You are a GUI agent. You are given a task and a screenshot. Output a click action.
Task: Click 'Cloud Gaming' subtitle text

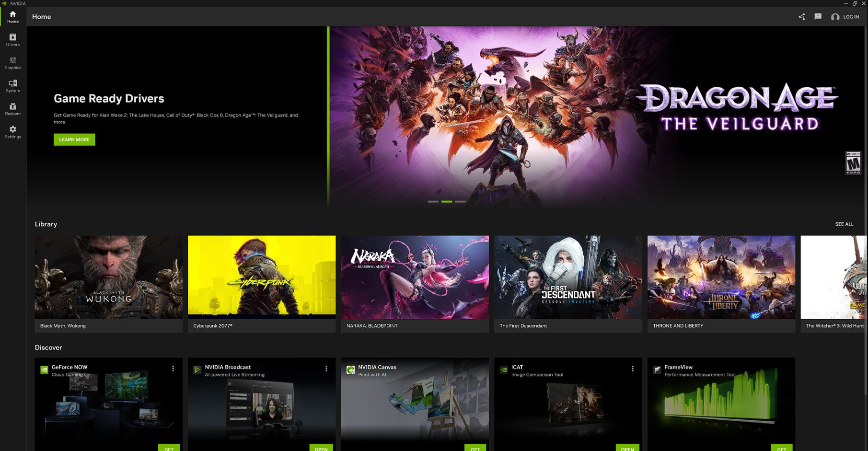click(67, 375)
